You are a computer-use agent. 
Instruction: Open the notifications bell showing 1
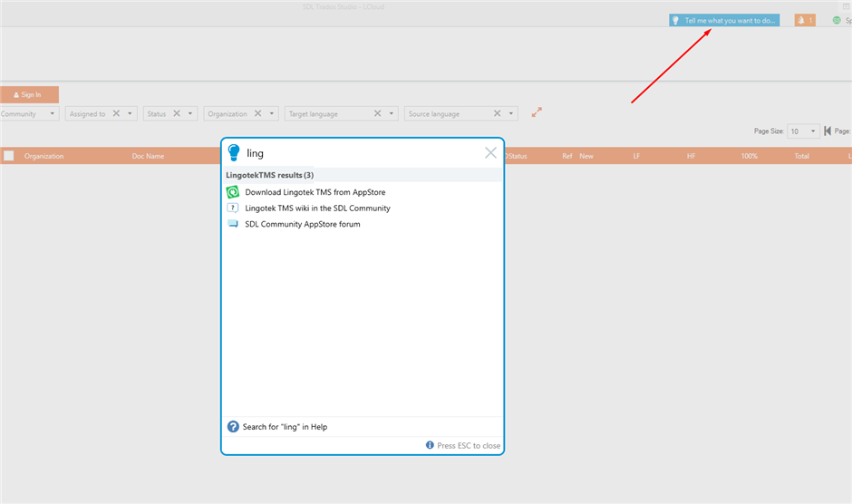point(805,20)
